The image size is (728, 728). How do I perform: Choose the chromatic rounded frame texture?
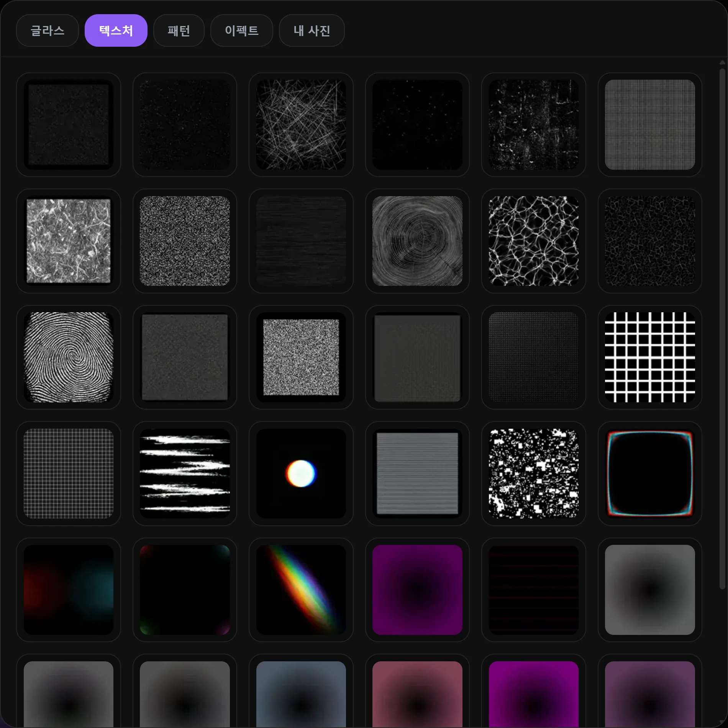[650, 474]
